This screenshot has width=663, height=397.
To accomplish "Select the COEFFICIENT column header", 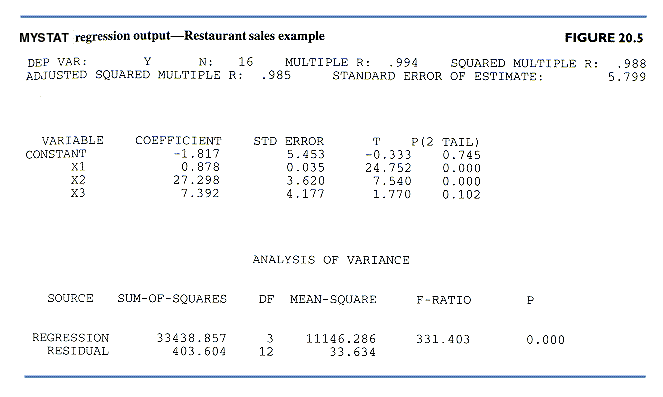I will click(178, 141).
